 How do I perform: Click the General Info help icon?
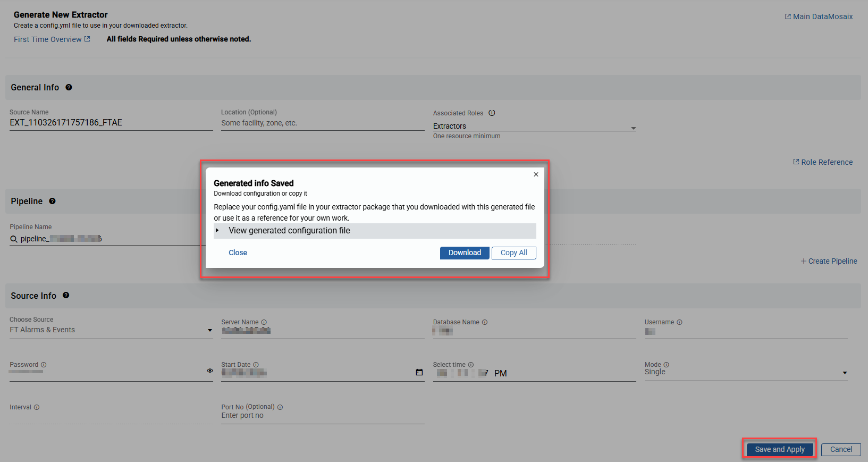point(69,87)
